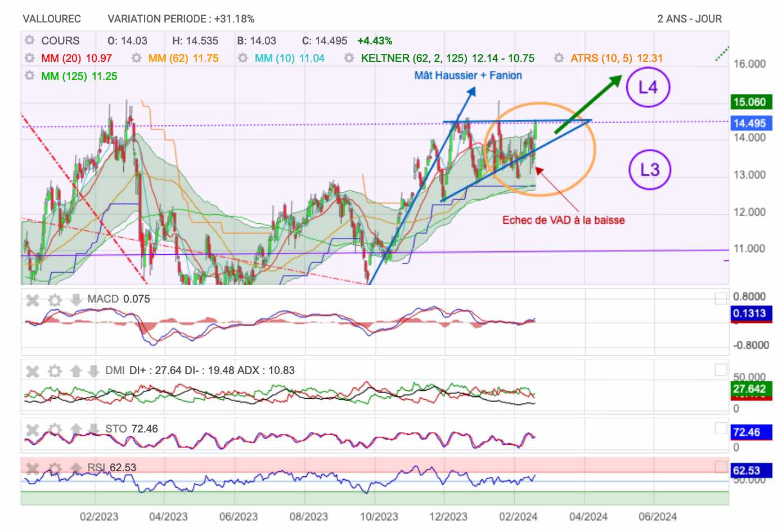Screen dimensions: 782x532
Task: Open MACD panel settings gear
Action: (x=55, y=300)
